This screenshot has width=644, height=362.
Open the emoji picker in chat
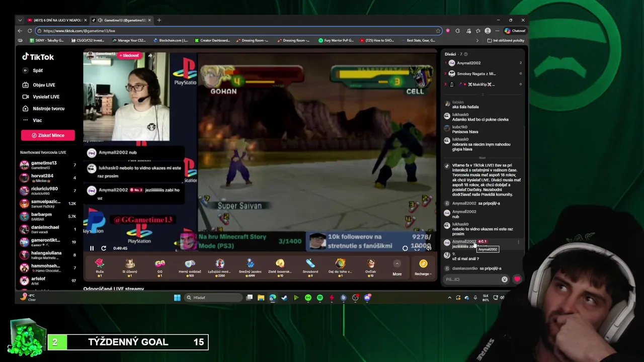[x=505, y=280]
